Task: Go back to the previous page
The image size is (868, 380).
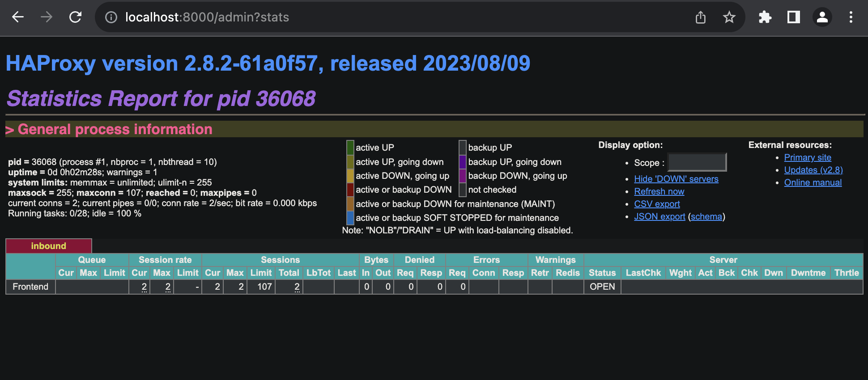Action: 18,17
